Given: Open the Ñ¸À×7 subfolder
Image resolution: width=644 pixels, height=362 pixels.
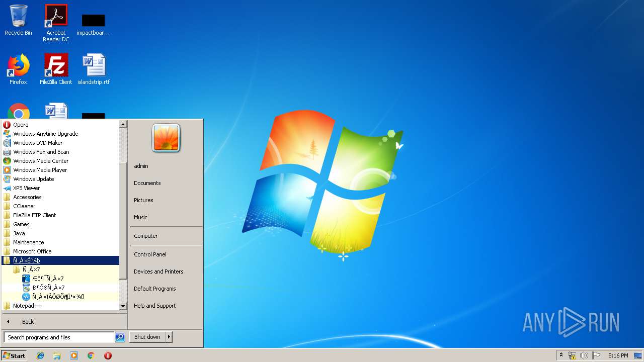Looking at the screenshot, I should click(x=60, y=269).
